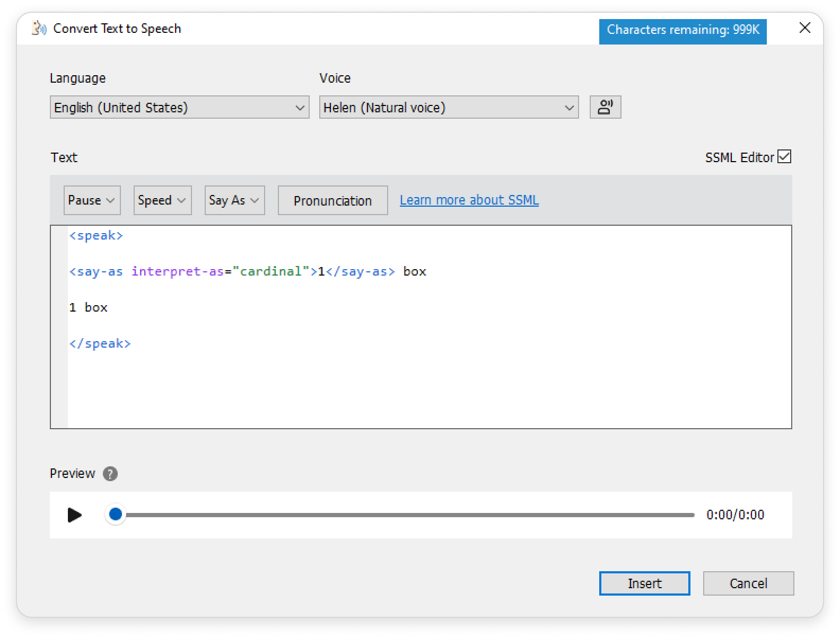This screenshot has height=638, width=840.
Task: Click the voice preview icon button
Action: pyautogui.click(x=605, y=107)
